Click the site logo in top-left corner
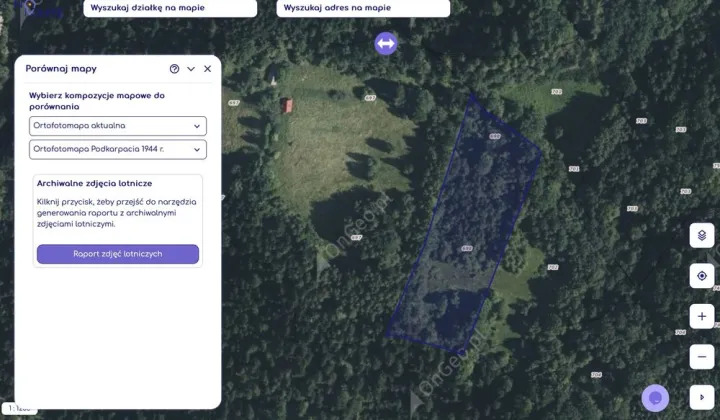 point(39,9)
